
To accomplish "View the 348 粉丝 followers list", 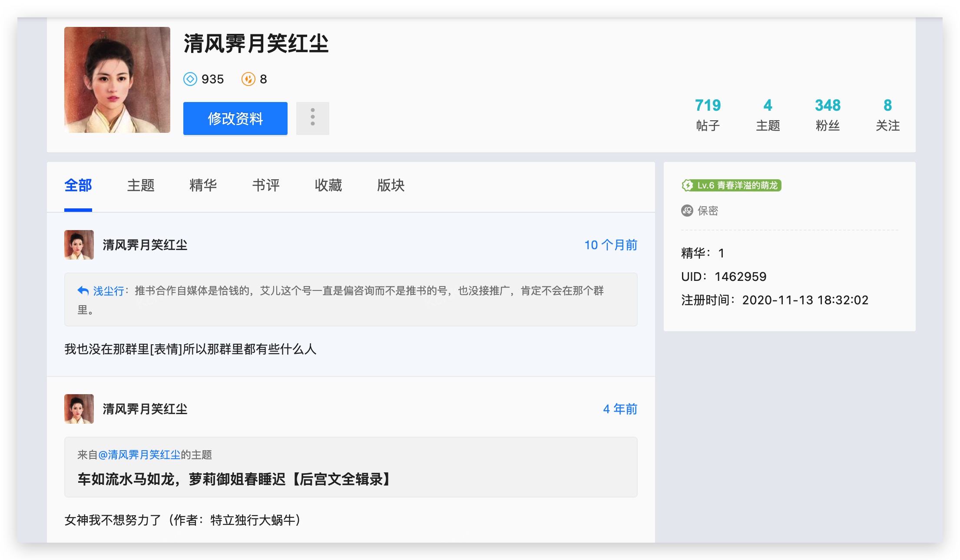I will [828, 115].
